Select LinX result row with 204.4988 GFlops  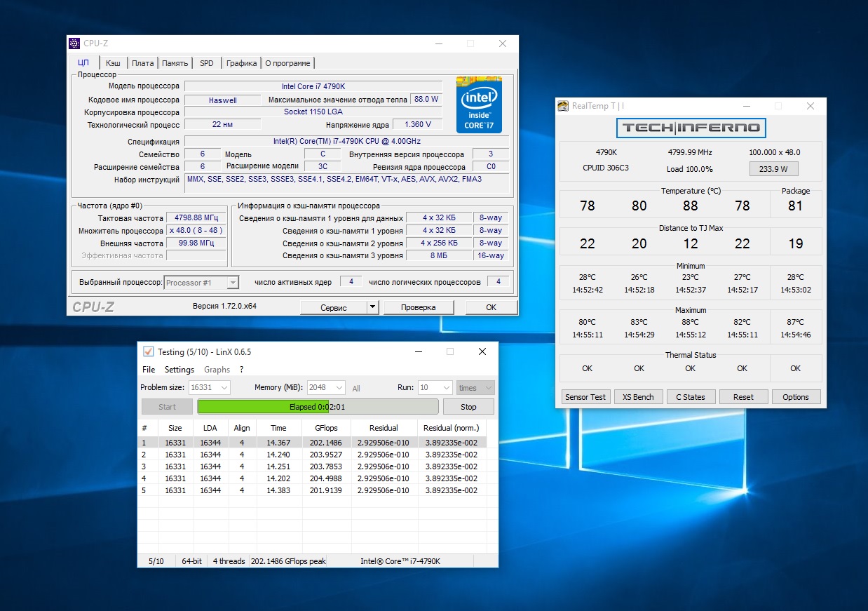coord(311,478)
